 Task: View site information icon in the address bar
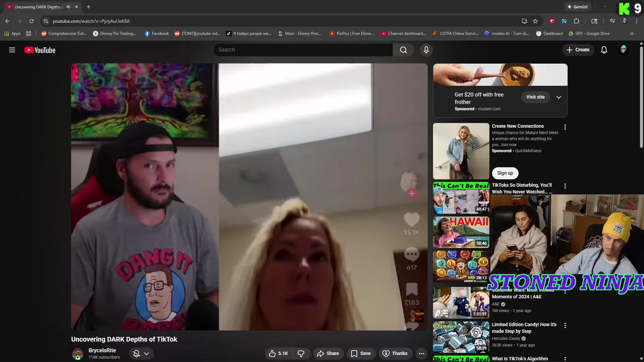[x=46, y=21]
